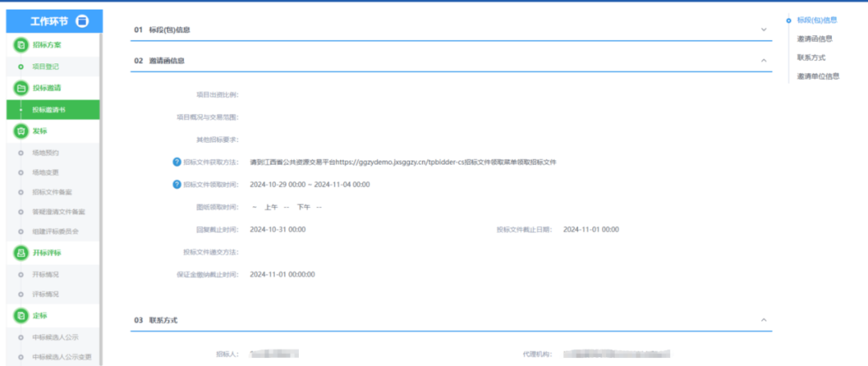
Task: Click the 回复截止时间 value 2024-10-31 00:00
Action: (277, 230)
